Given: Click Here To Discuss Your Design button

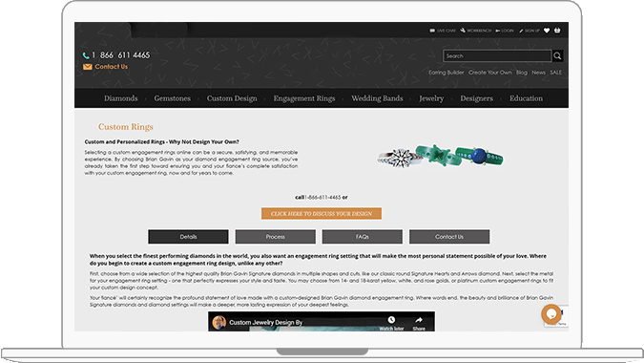Looking at the screenshot, I should [x=322, y=213].
